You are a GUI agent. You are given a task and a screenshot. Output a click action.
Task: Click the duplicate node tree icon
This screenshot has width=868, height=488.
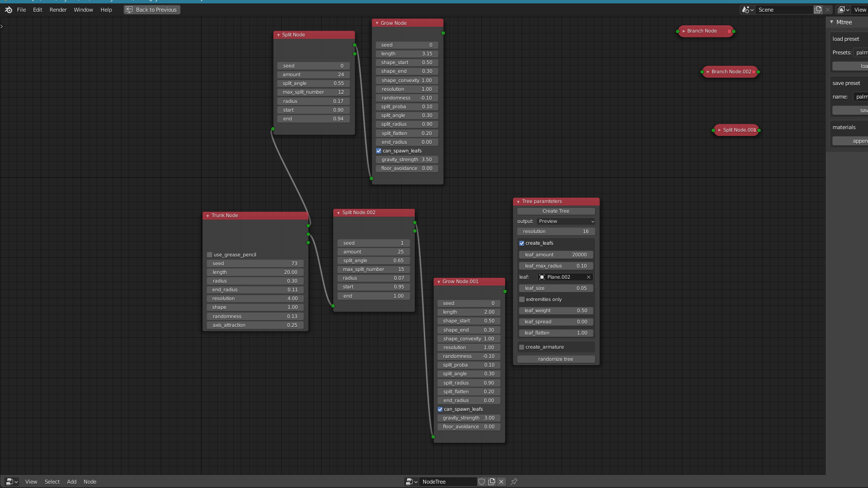[x=491, y=481]
